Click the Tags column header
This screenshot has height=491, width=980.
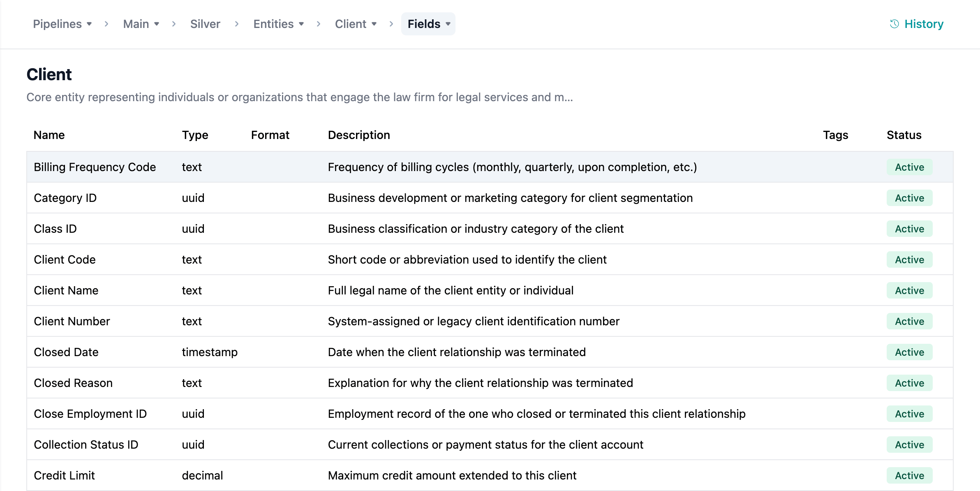point(836,135)
